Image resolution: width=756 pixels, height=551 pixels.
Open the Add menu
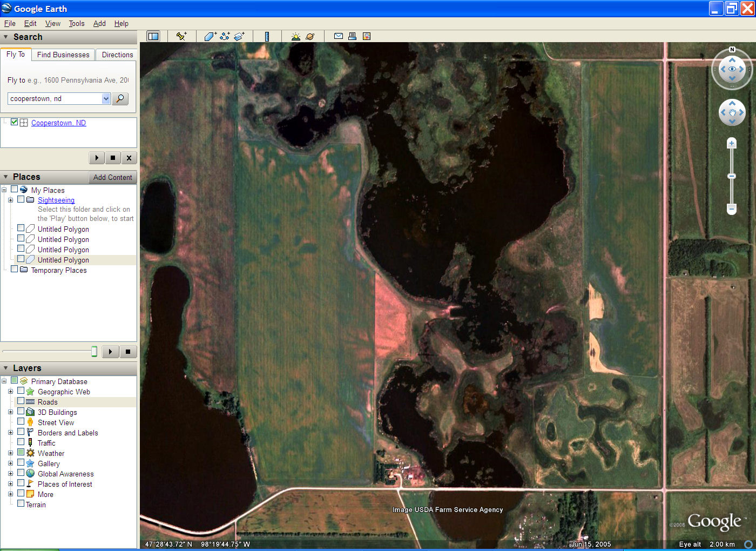(x=99, y=23)
